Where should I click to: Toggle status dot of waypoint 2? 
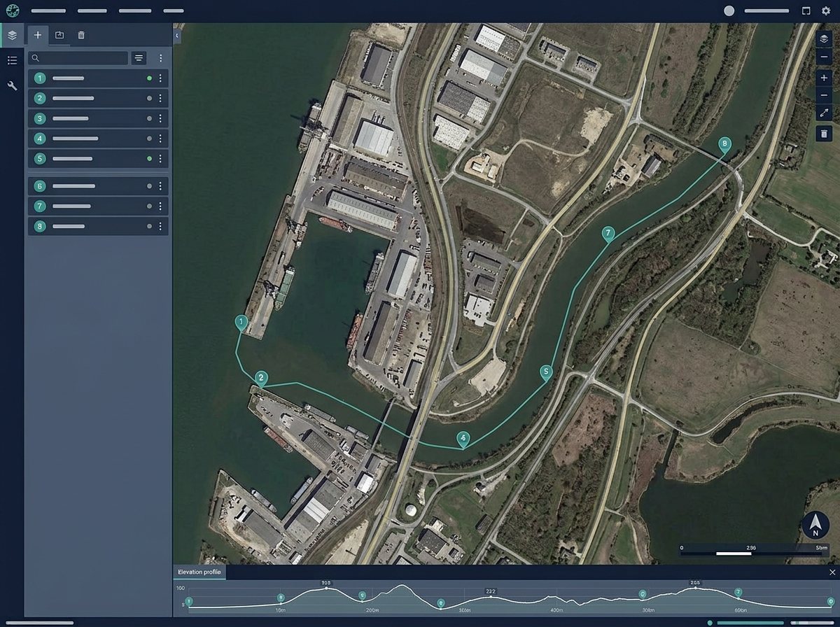[x=149, y=99]
